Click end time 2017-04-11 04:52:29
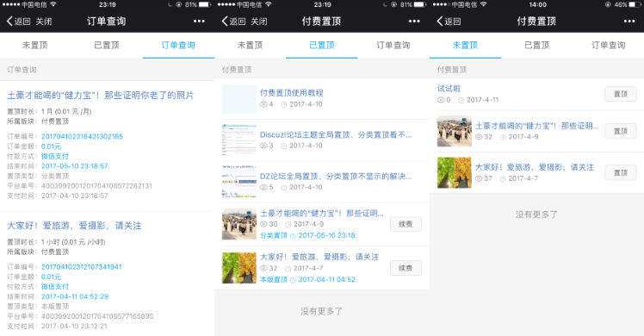Screen dimensions: 644x336 (x=75, y=296)
